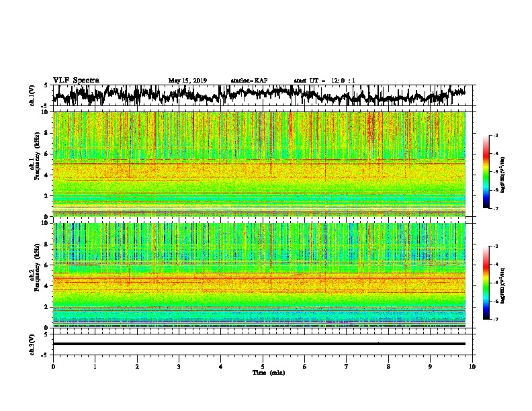Click time axis tick label "5"
The width and height of the screenshot is (532, 411).
[263, 366]
